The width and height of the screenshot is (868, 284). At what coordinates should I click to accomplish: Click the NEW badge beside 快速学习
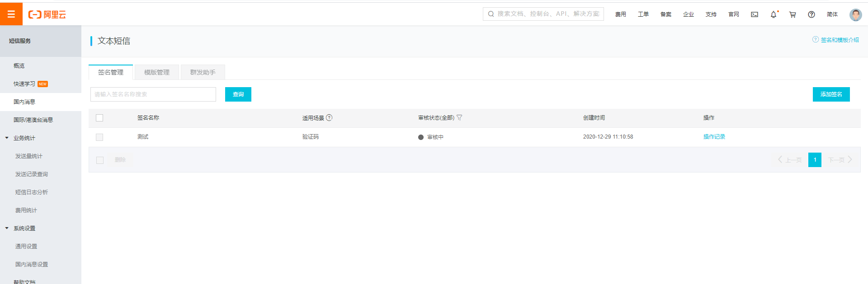click(x=42, y=84)
